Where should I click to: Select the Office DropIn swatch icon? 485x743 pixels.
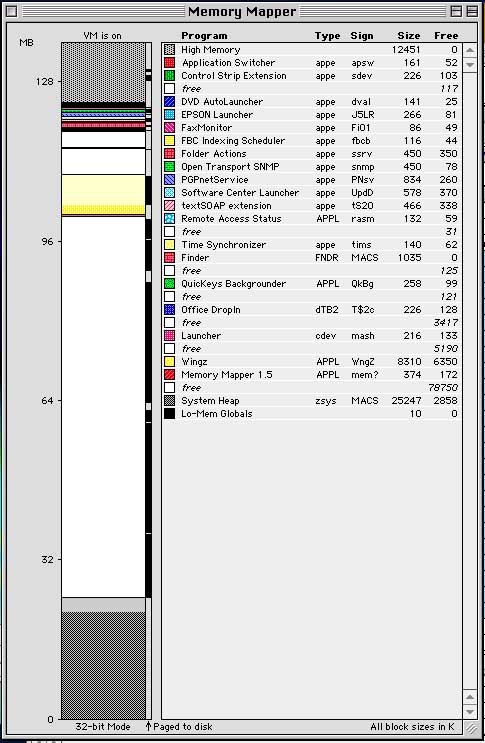coord(169,309)
